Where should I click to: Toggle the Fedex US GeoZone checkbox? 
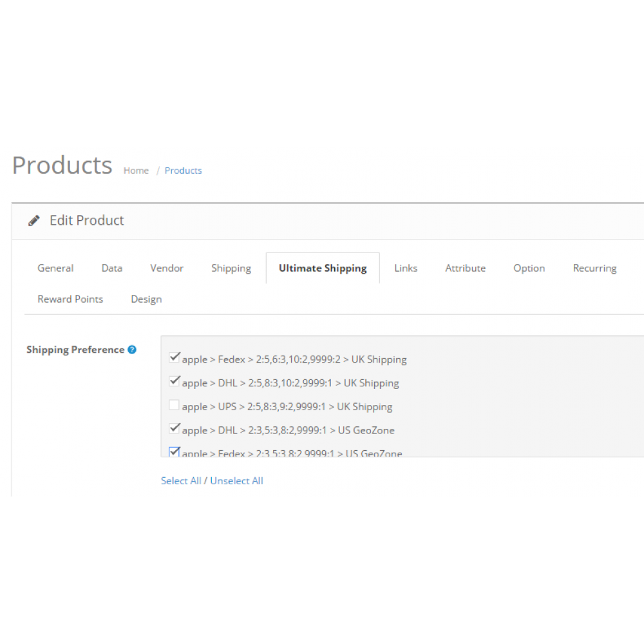pos(174,451)
